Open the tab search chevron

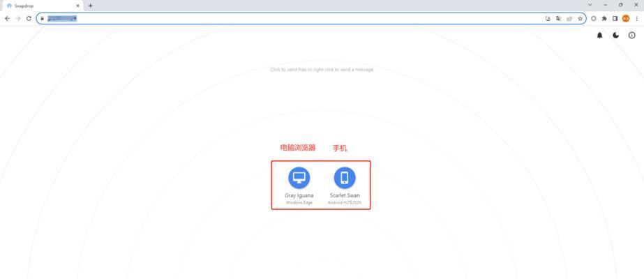coord(590,5)
